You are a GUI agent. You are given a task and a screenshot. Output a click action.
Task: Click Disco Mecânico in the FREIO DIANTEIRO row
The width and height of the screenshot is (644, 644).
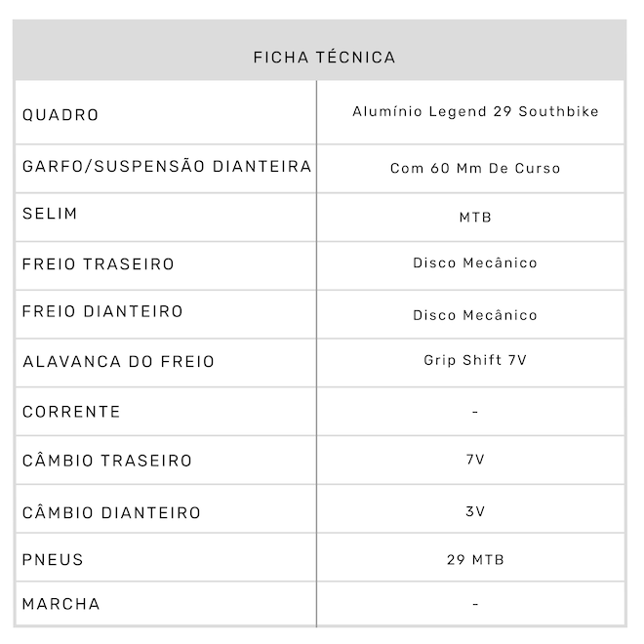coord(475,315)
